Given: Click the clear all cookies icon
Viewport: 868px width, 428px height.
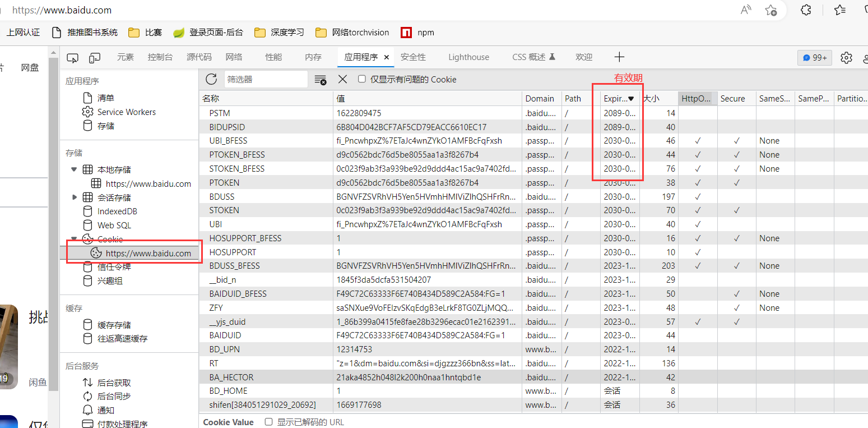Looking at the screenshot, I should tap(321, 80).
